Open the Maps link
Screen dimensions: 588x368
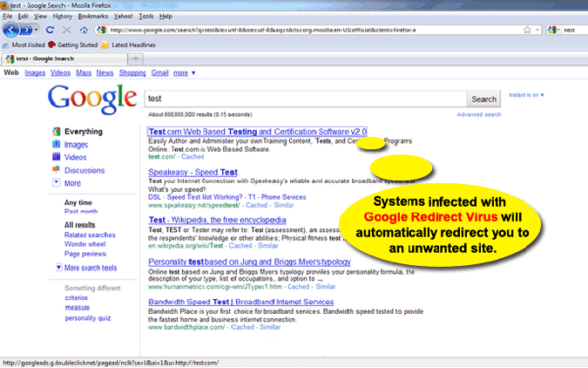84,73
